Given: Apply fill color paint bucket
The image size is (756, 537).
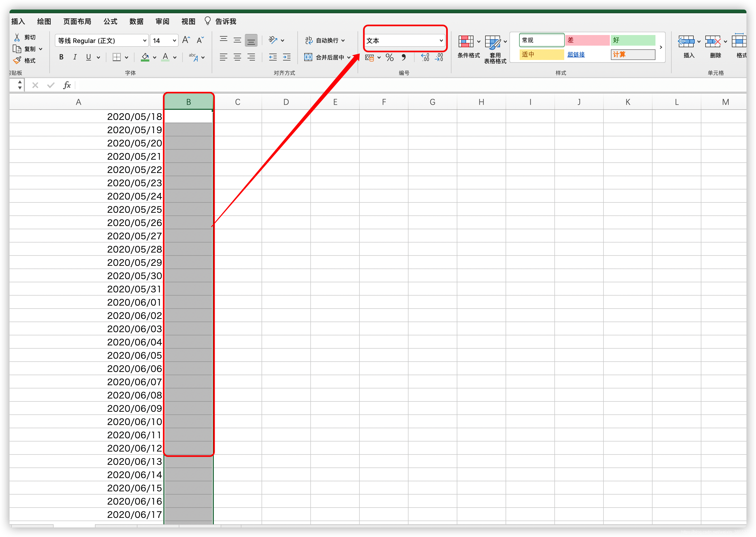Looking at the screenshot, I should (145, 57).
